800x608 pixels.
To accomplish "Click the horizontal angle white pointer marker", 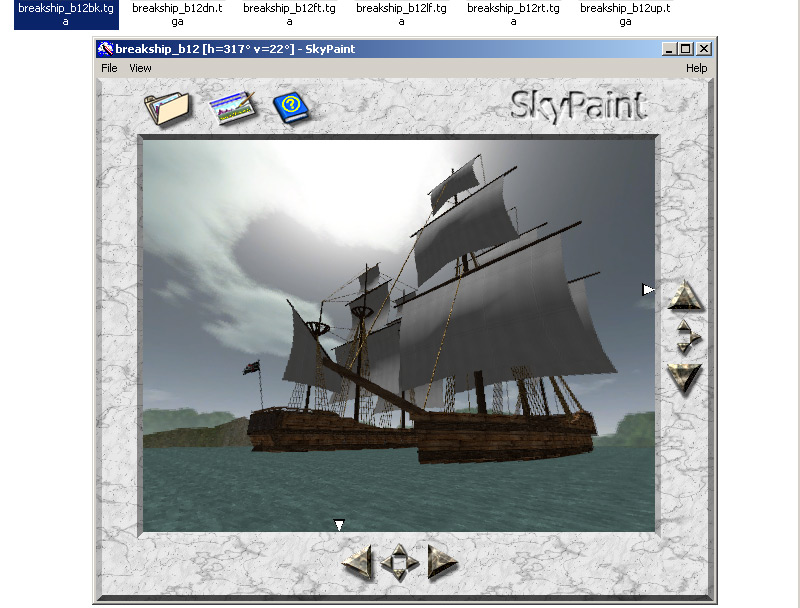I will click(x=339, y=525).
